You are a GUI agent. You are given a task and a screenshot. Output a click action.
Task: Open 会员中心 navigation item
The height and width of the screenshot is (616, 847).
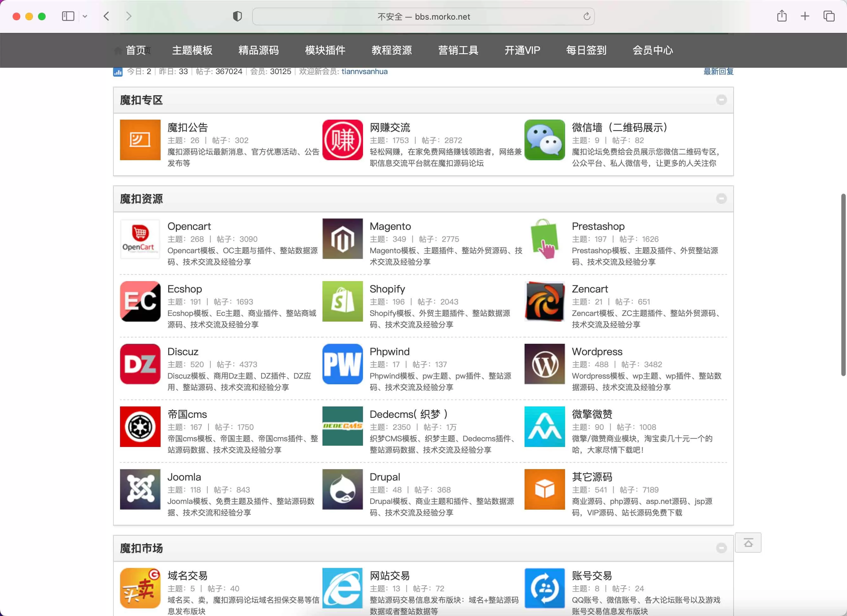[x=653, y=50]
